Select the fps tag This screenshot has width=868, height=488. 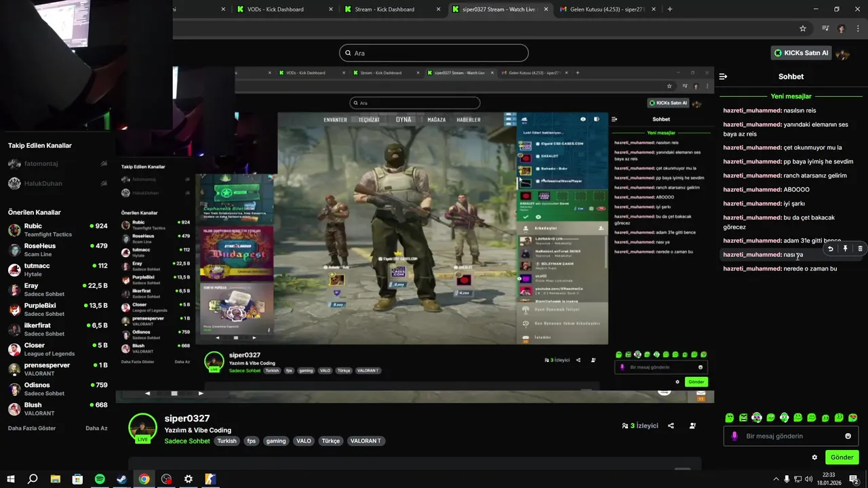252,441
